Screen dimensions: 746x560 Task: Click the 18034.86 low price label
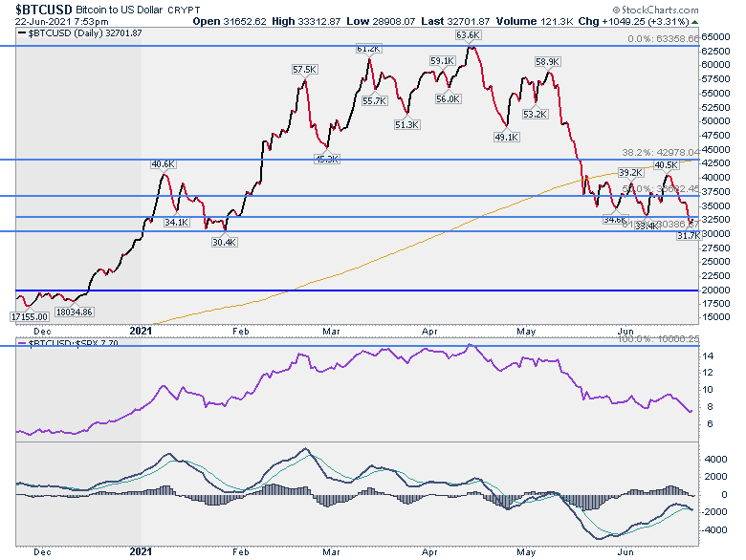click(x=75, y=312)
